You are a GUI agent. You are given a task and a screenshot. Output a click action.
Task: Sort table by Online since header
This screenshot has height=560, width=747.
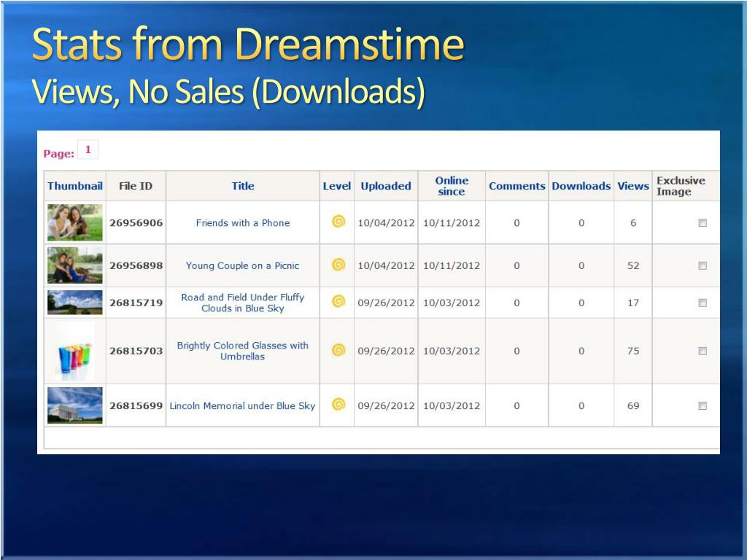click(x=452, y=186)
